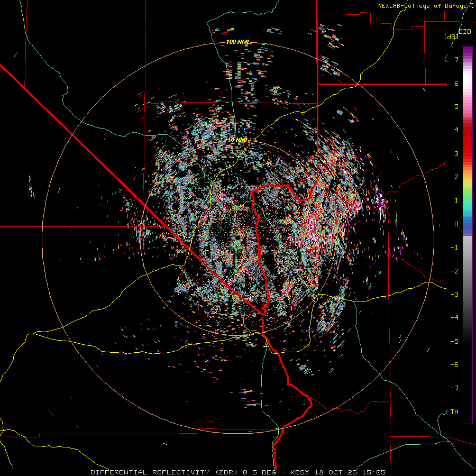
Task: Click the gray band of the color bar beside -2
Action: point(467,271)
